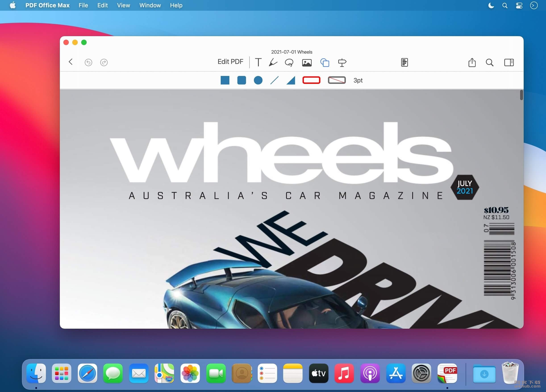Open Photos from the Dock
Image resolution: width=546 pixels, height=392 pixels.
[x=190, y=373]
